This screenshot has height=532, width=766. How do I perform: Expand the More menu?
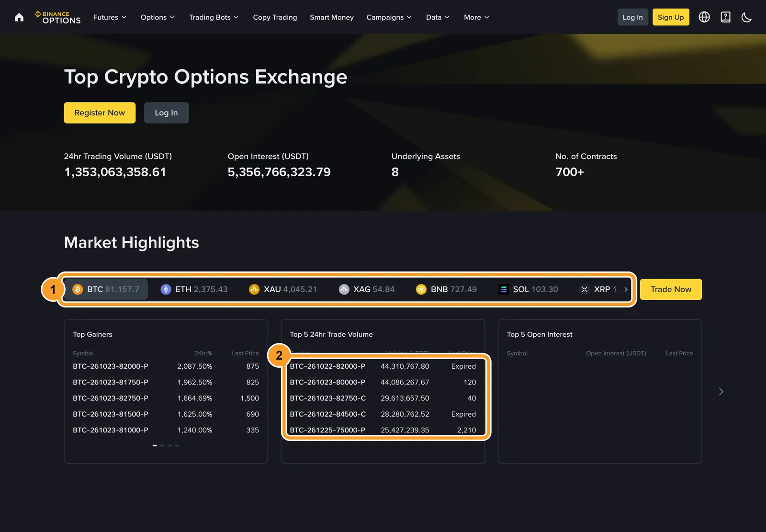point(477,17)
